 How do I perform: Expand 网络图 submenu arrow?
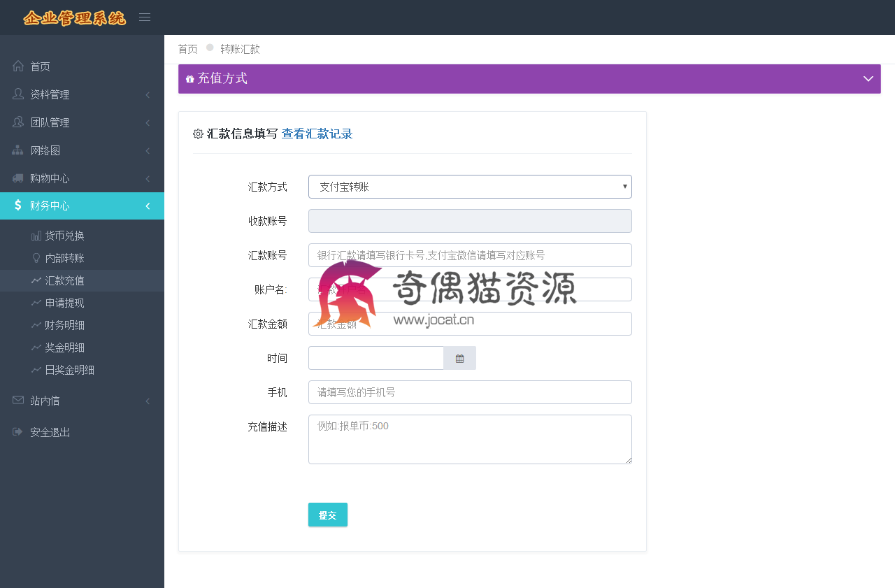[148, 150]
